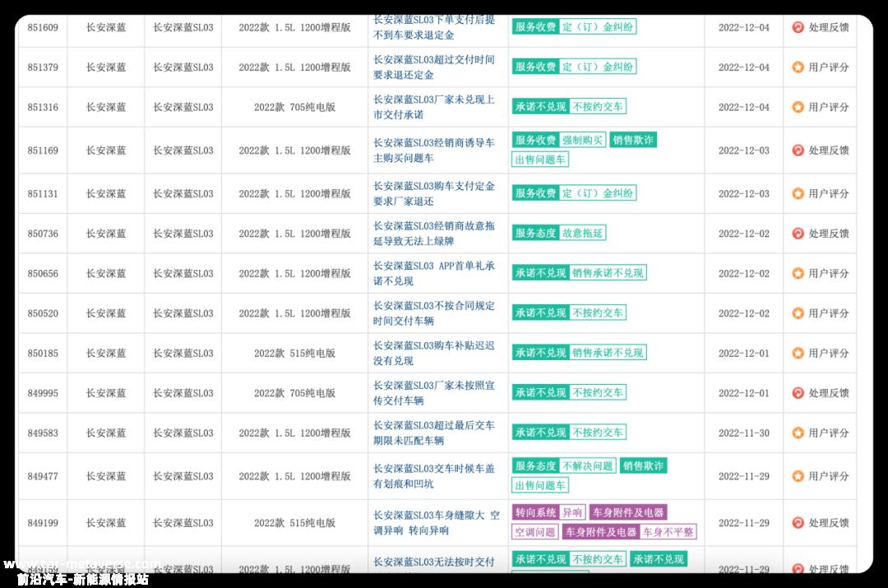Click the 处理反馈 icon in row 849995
The height and width of the screenshot is (588, 888).
tap(798, 392)
